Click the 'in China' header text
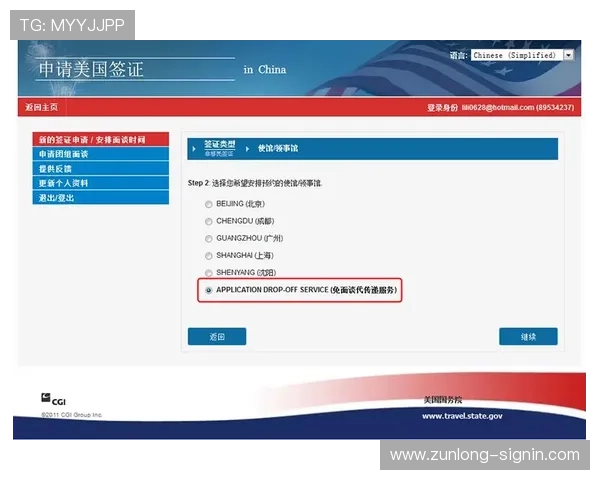The image size is (600, 480). [265, 69]
